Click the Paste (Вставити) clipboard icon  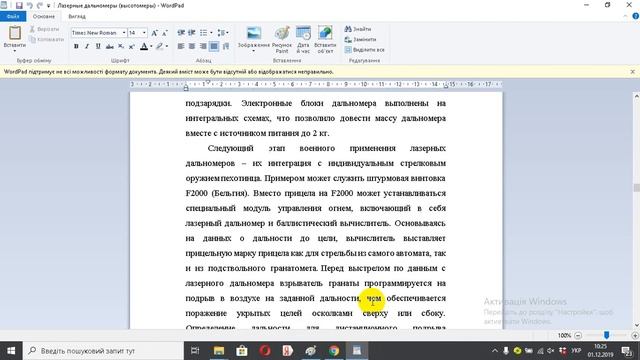15,33
